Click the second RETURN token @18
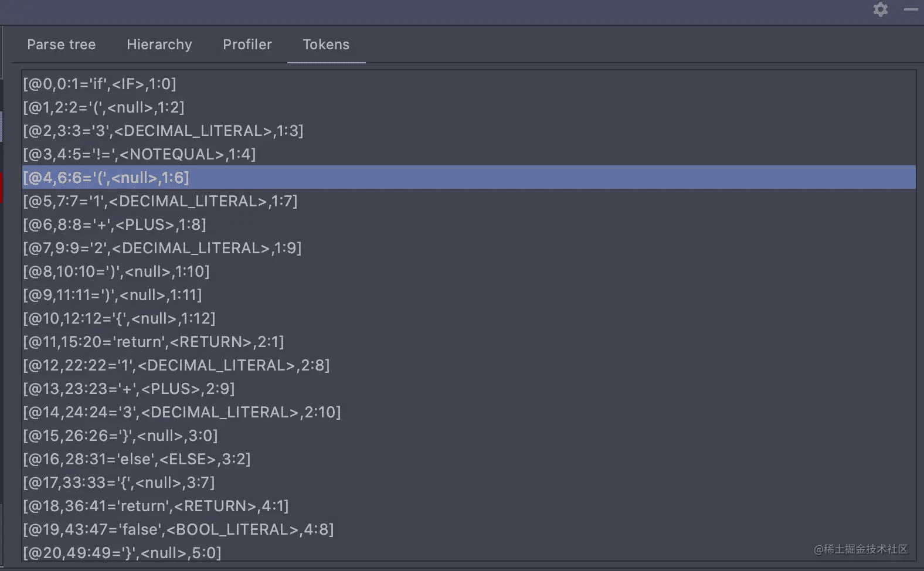The image size is (924, 571). [x=156, y=506]
